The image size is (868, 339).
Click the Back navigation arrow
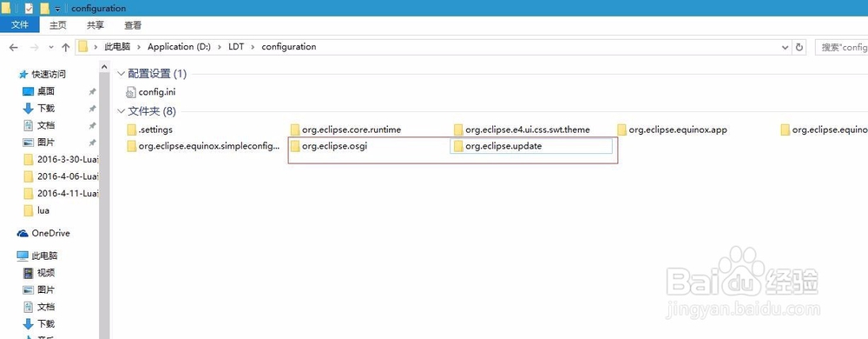coord(14,48)
